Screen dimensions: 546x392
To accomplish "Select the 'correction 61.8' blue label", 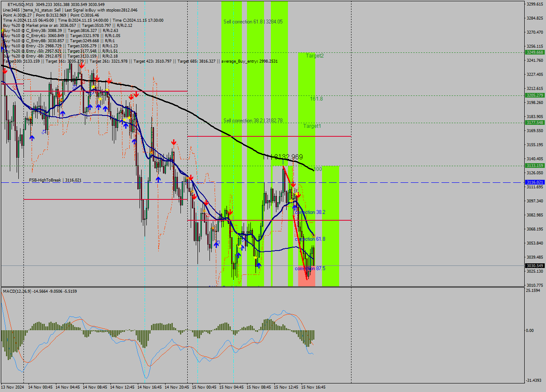I will click(310, 239).
